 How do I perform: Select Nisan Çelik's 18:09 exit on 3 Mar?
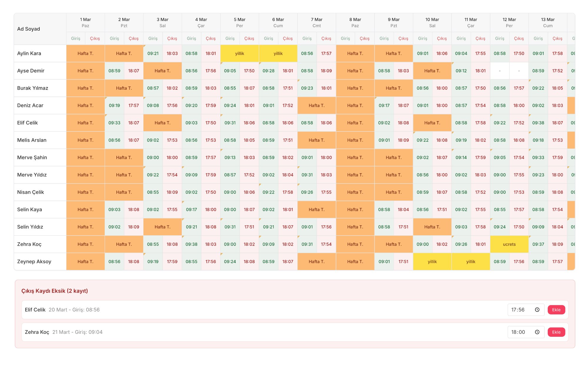(x=172, y=192)
